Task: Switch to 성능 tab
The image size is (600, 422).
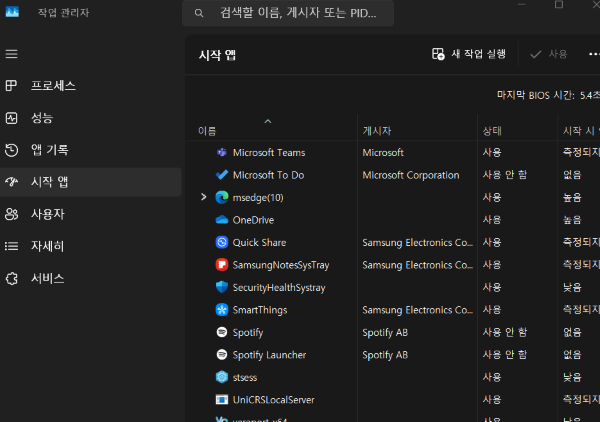Action: (91, 118)
